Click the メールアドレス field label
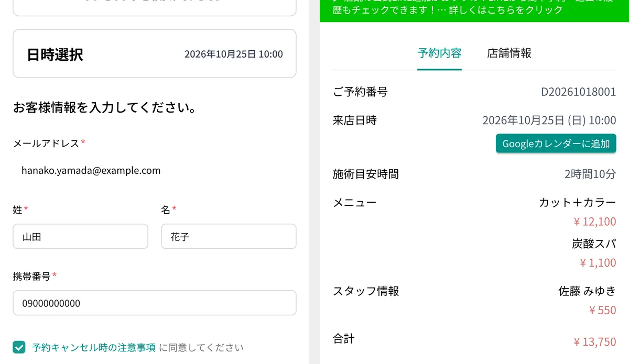 pos(46,143)
